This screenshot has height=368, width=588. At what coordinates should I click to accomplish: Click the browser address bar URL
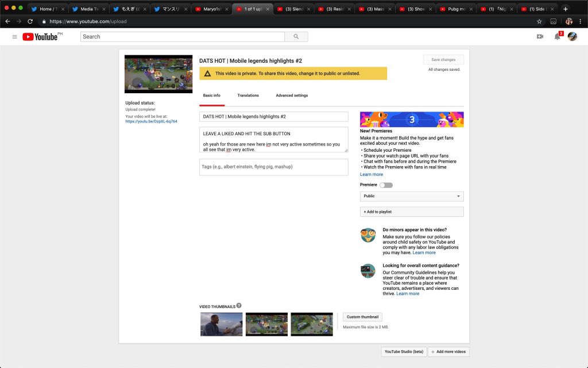(88, 21)
